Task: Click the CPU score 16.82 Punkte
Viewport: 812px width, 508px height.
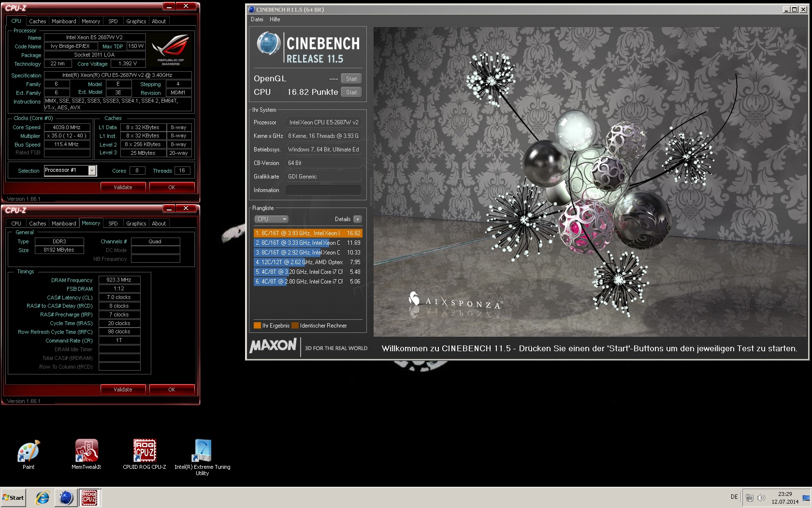Action: [313, 92]
